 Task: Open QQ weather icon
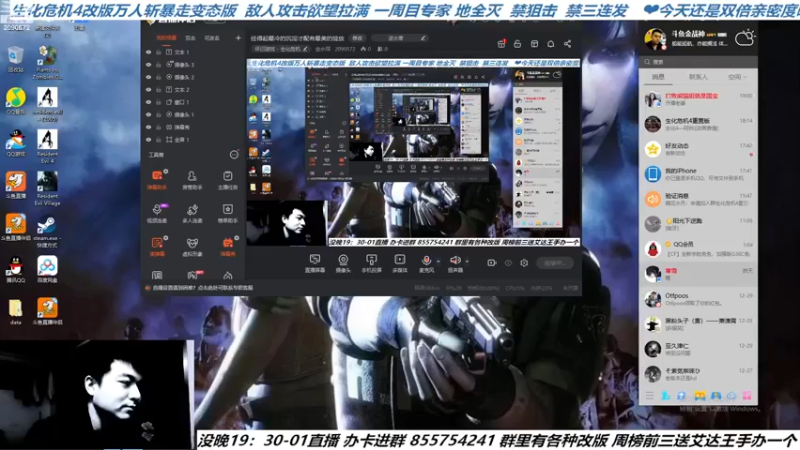(x=744, y=38)
